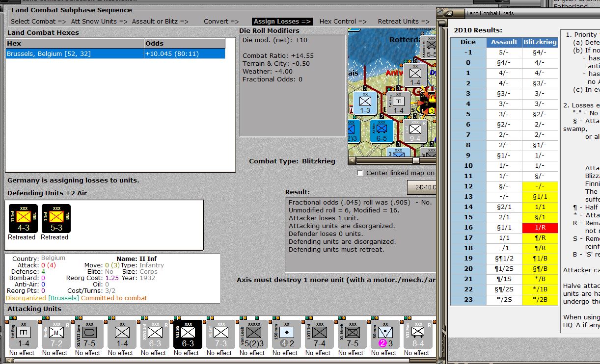Select the 50 mm anti-tank unit
This screenshot has height=364, width=600.
(385, 335)
